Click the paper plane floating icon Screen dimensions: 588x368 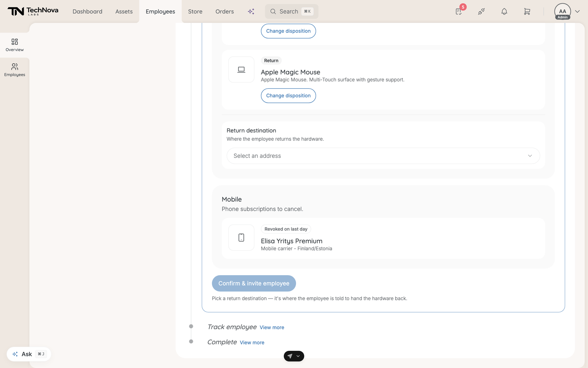point(290,356)
